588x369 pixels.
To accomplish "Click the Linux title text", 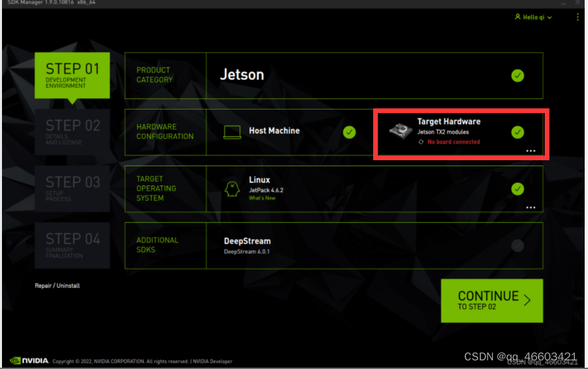I will pyautogui.click(x=259, y=180).
